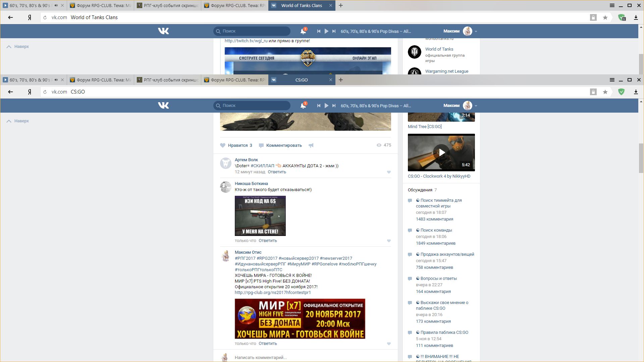Image resolution: width=644 pixels, height=362 pixels.
Task: Play CS:GO Clockwork 4 video
Action: pyautogui.click(x=441, y=153)
